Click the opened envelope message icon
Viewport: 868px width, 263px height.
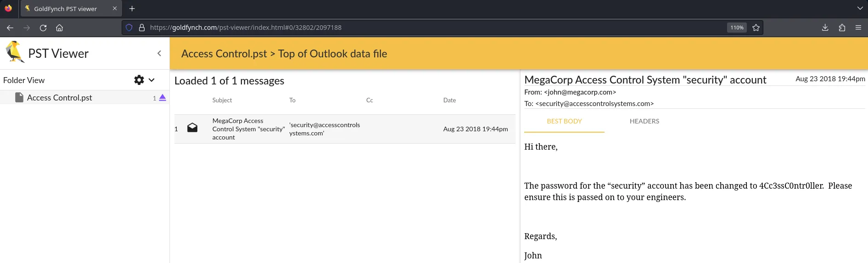[x=192, y=128]
